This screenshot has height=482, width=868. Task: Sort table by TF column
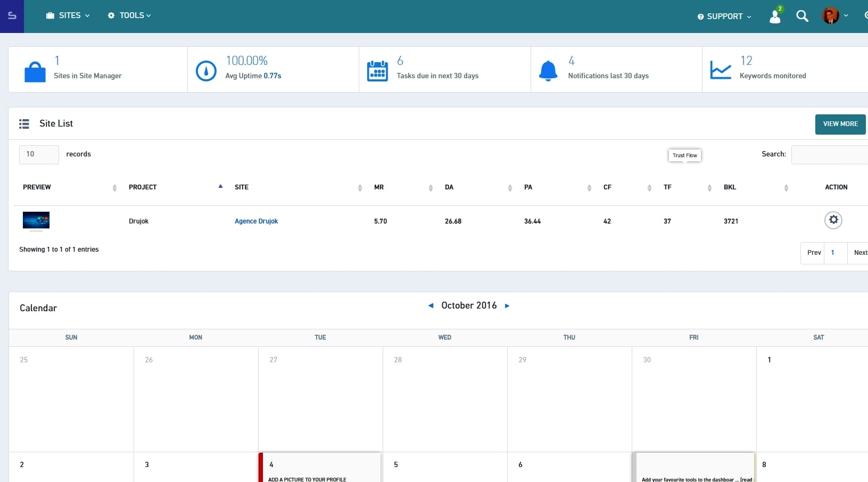[688, 187]
